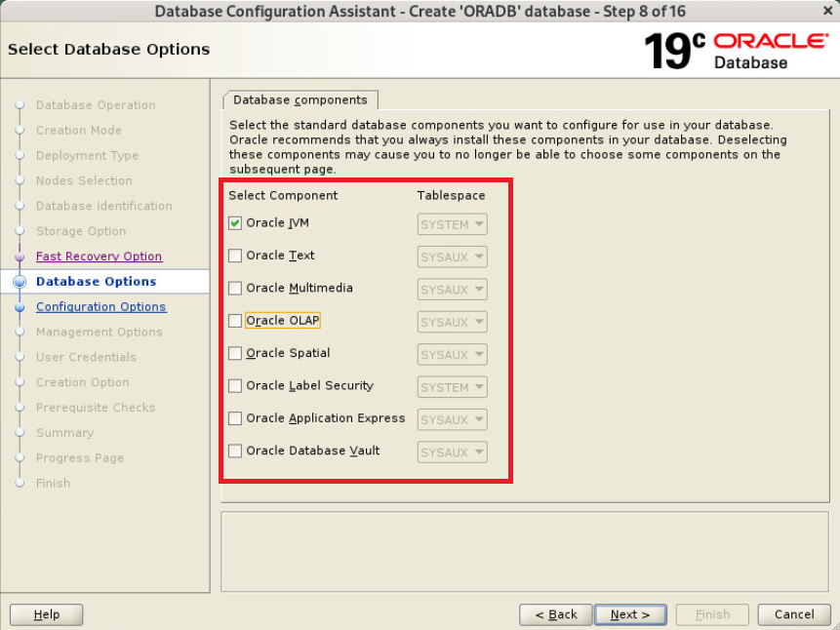The height and width of the screenshot is (630, 840).
Task: Click the Select Component column header
Action: pyautogui.click(x=283, y=196)
